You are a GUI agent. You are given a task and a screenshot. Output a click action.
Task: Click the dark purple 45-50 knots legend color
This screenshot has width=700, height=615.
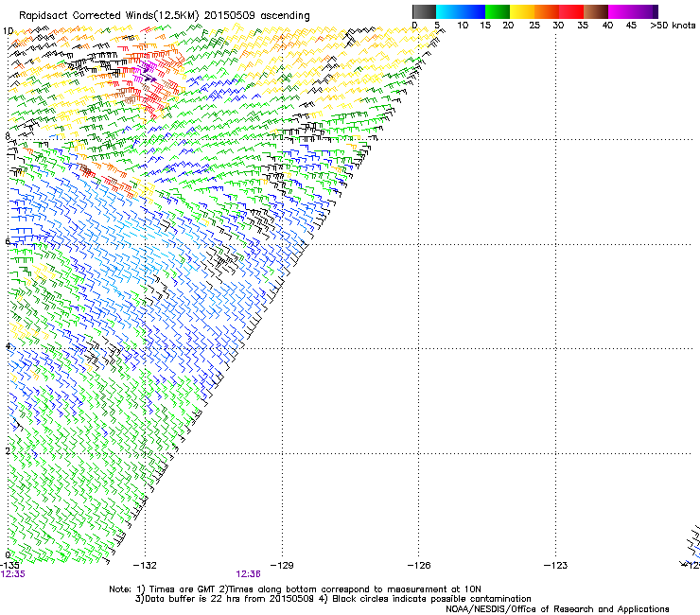[645, 11]
